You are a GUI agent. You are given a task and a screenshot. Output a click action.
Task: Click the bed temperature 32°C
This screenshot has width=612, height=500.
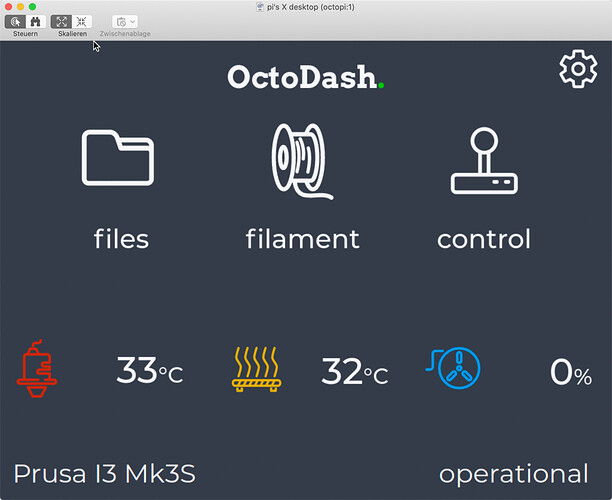point(355,371)
